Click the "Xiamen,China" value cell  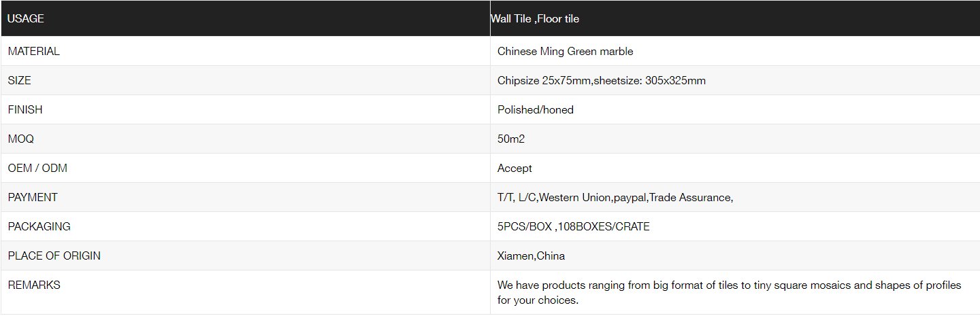(531, 256)
